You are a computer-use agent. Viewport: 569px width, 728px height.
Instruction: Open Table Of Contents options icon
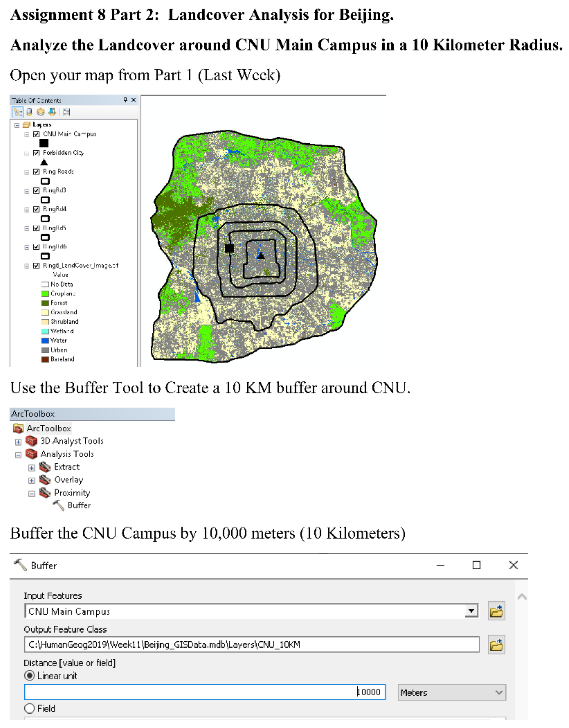(x=67, y=112)
